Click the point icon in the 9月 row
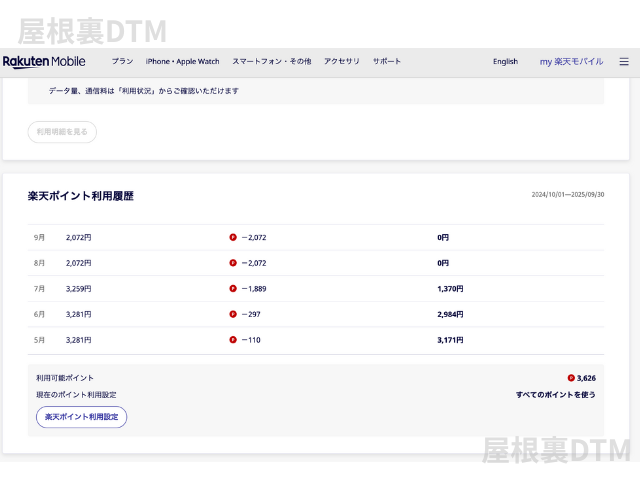Screen dimensions: 640x480 click(233, 238)
